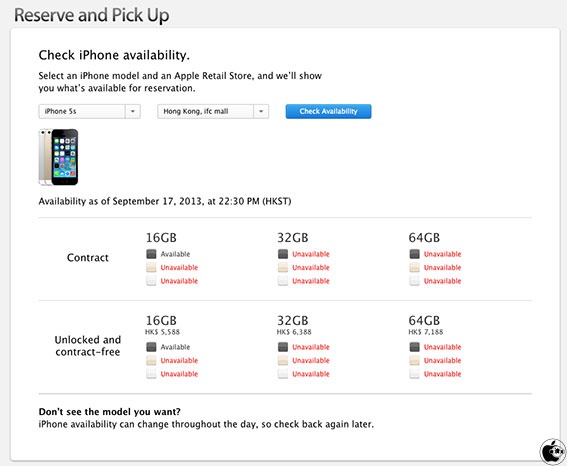Select the space gray swatch for unlocked 64GB
This screenshot has height=466, width=567.
tap(414, 347)
